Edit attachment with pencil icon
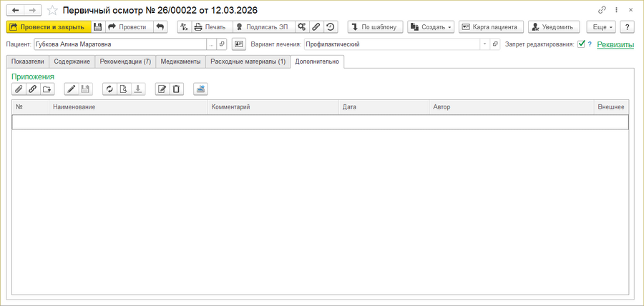644x306 pixels. 72,89
